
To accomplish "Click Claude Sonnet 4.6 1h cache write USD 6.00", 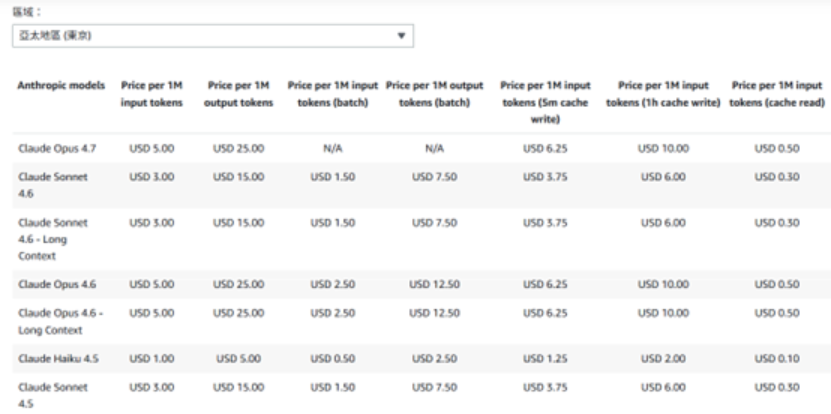I will pos(664,177).
